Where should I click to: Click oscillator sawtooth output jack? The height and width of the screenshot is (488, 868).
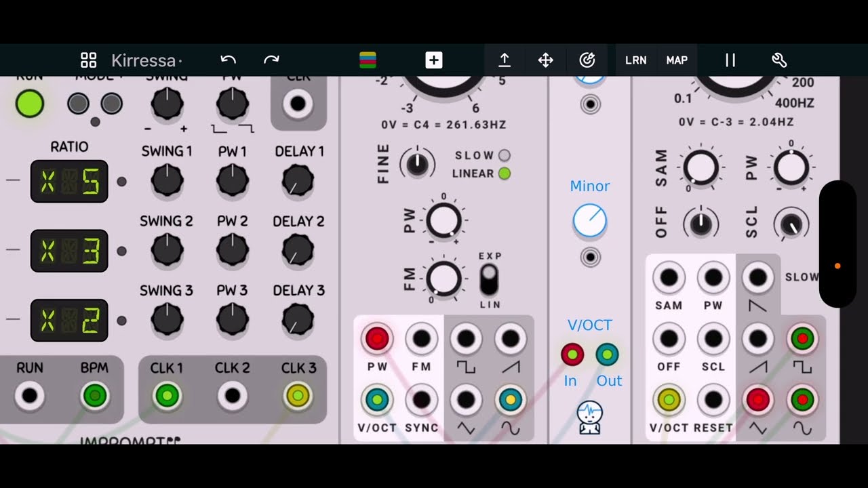[x=511, y=338]
